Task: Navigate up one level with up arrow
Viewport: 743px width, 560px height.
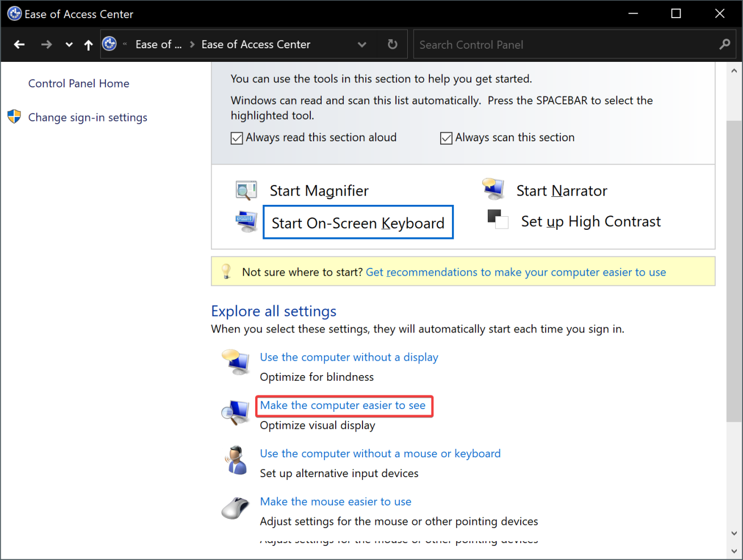Action: pyautogui.click(x=88, y=45)
